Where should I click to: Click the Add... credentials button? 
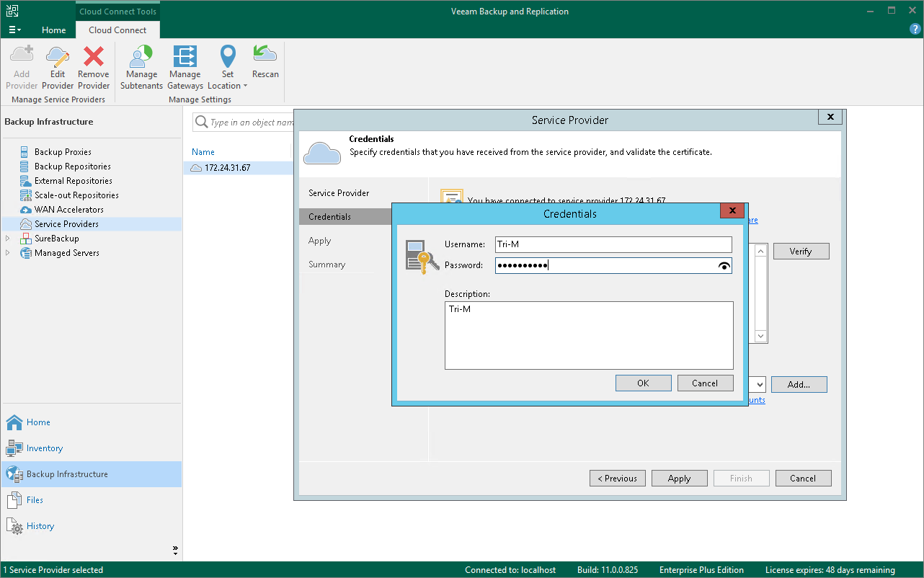799,385
